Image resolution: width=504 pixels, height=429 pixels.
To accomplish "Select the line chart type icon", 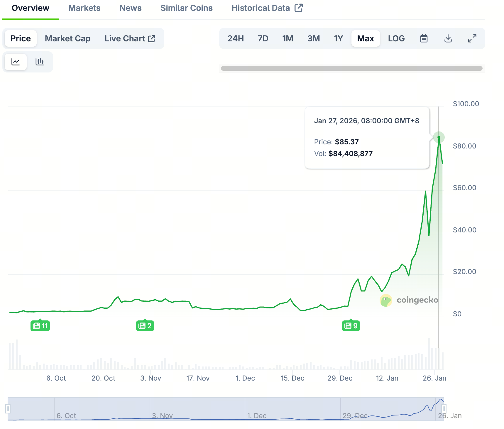I will point(15,62).
